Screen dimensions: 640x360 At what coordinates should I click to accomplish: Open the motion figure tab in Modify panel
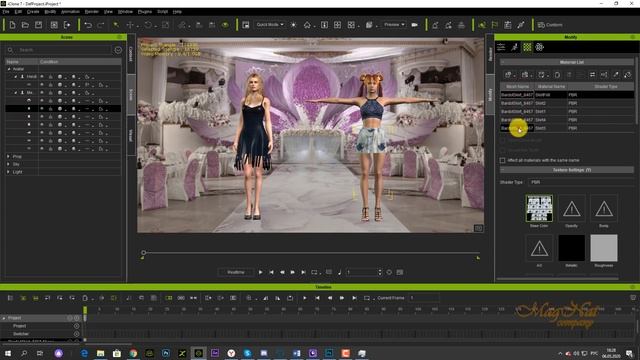pos(514,47)
